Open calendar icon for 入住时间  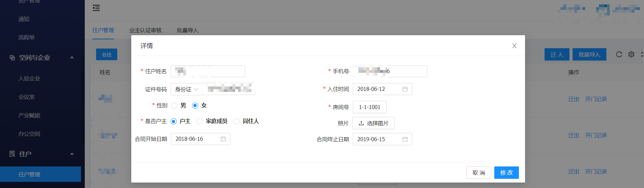[405, 89]
